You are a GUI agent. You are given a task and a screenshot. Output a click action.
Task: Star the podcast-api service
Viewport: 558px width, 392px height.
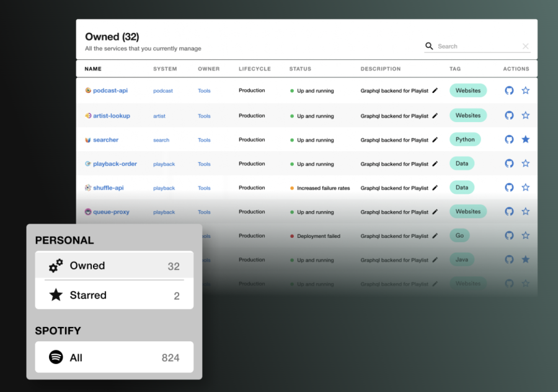pos(526,90)
